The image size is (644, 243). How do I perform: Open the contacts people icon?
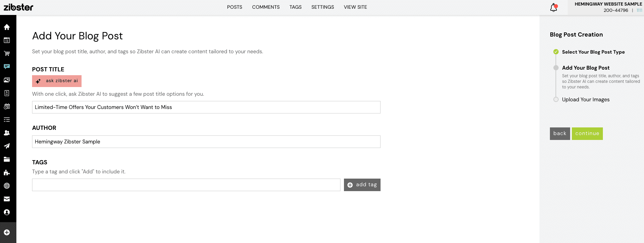(x=7, y=133)
